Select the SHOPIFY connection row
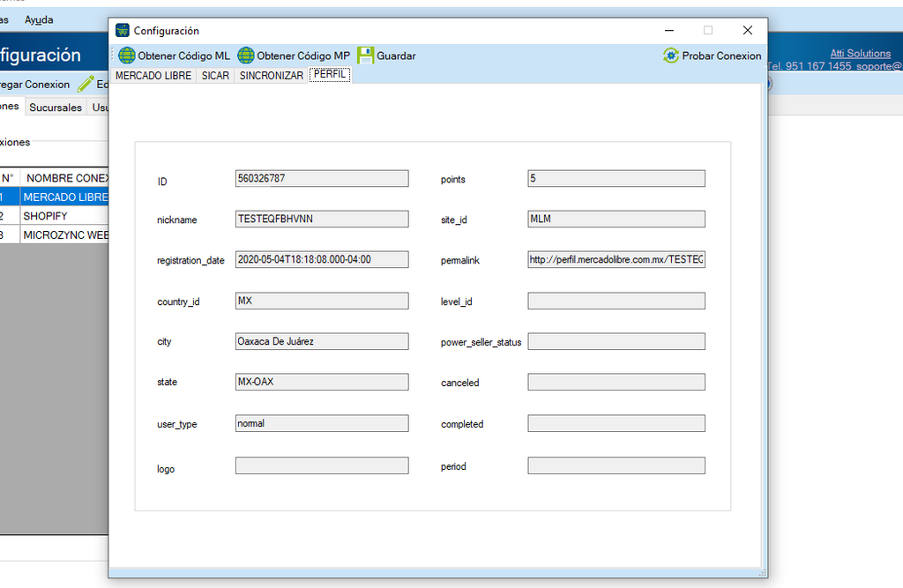This screenshot has height=588, width=903. [x=54, y=216]
